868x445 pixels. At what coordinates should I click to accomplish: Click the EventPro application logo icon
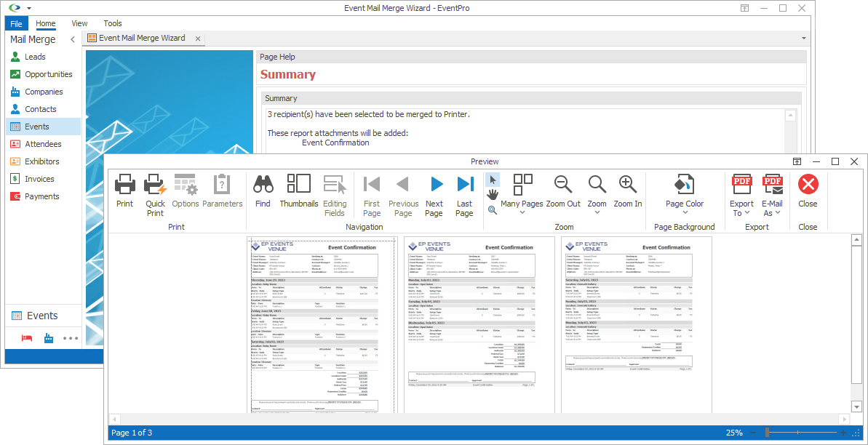coord(15,8)
